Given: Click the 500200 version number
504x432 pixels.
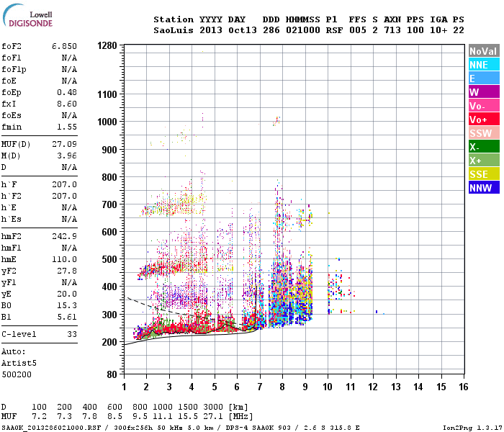Looking at the screenshot, I should [x=17, y=374].
